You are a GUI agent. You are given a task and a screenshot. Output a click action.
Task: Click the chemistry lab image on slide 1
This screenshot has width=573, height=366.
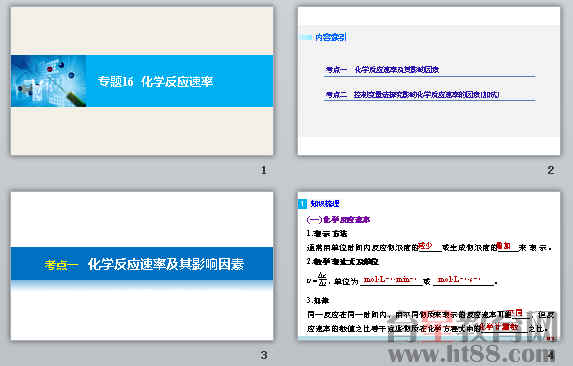tap(49, 81)
